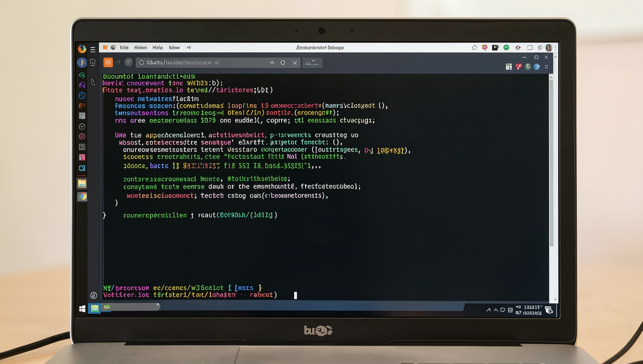The image size is (643, 364).
Task: Click the vertical scrollbar thumb
Action: coord(551,163)
